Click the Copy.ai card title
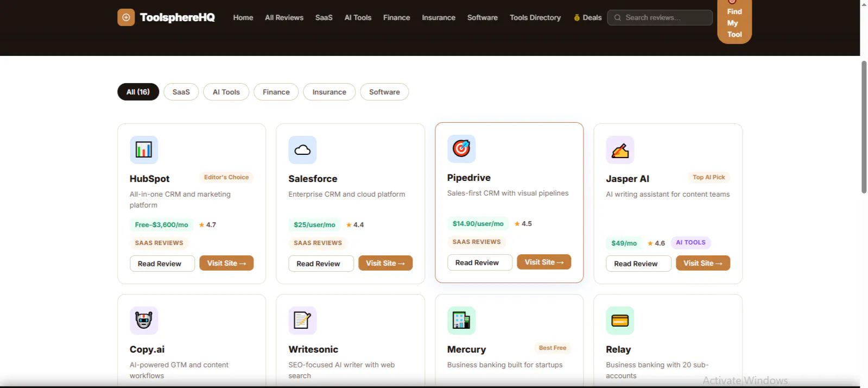The width and height of the screenshot is (868, 388). point(147,349)
